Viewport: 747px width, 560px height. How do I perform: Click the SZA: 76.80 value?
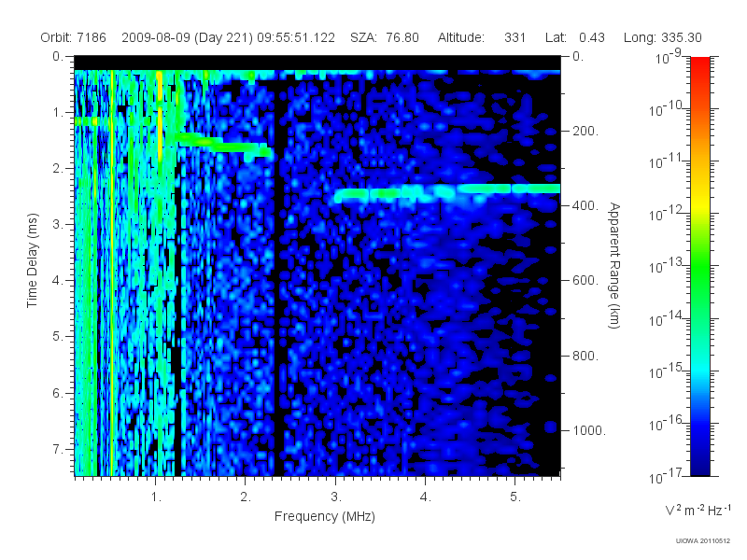coord(385,37)
